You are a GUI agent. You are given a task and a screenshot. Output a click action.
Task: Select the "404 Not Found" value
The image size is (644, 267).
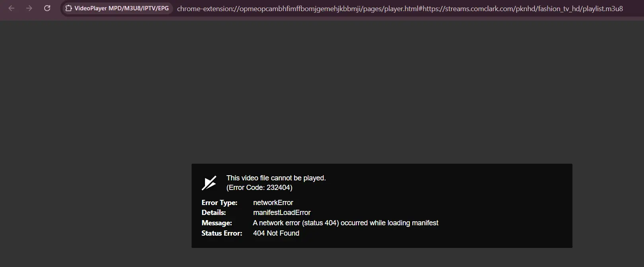pos(276,233)
